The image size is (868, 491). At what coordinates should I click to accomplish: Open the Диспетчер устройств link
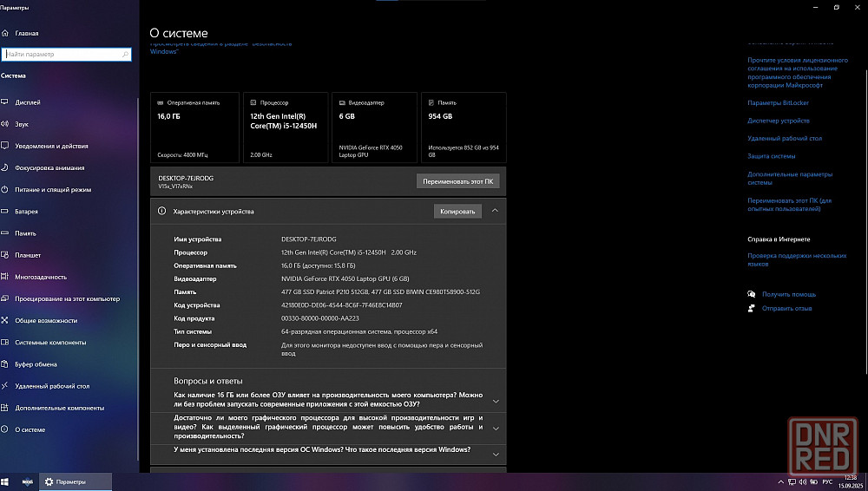(x=779, y=121)
